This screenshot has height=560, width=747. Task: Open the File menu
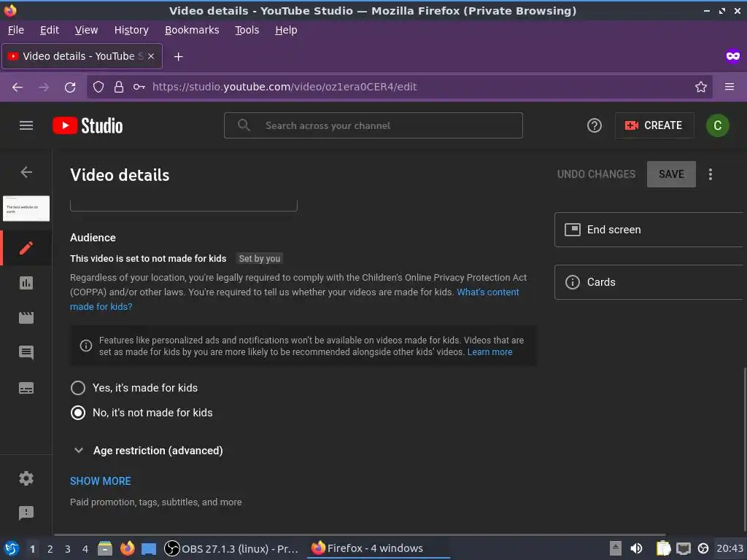coord(16,30)
